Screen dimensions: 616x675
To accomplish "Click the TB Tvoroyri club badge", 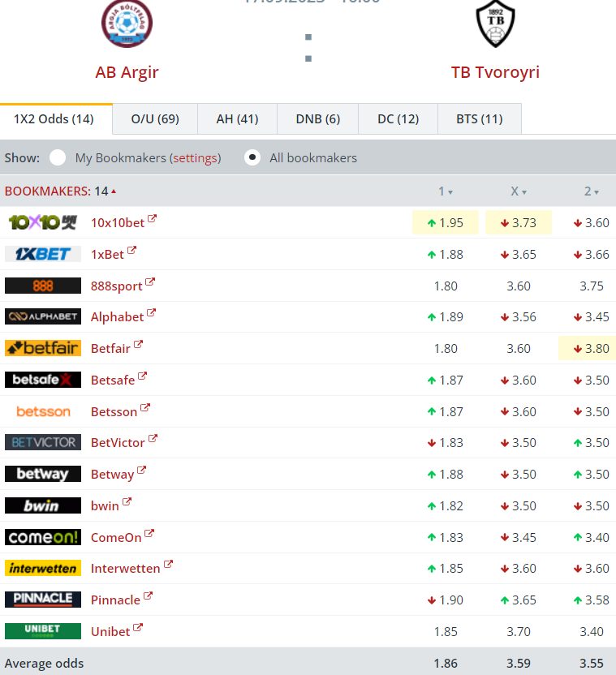I will point(495,24).
